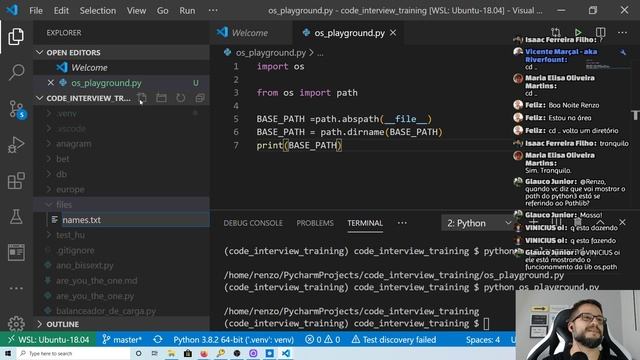This screenshot has height=360, width=640.
Task: Select the TERMINAL panel tab
Action: [x=365, y=223]
